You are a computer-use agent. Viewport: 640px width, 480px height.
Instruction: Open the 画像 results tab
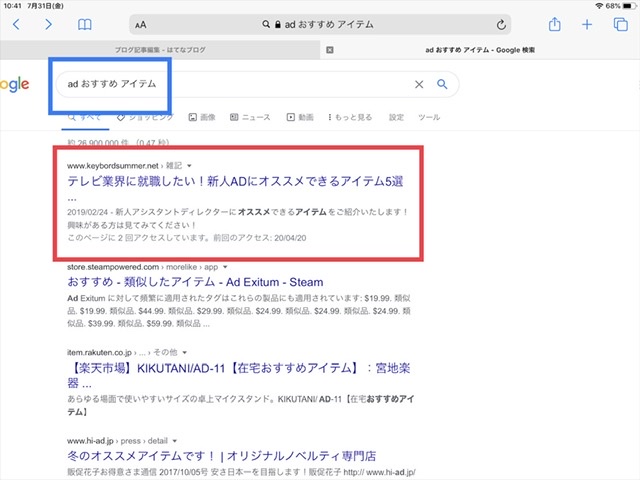point(202,118)
